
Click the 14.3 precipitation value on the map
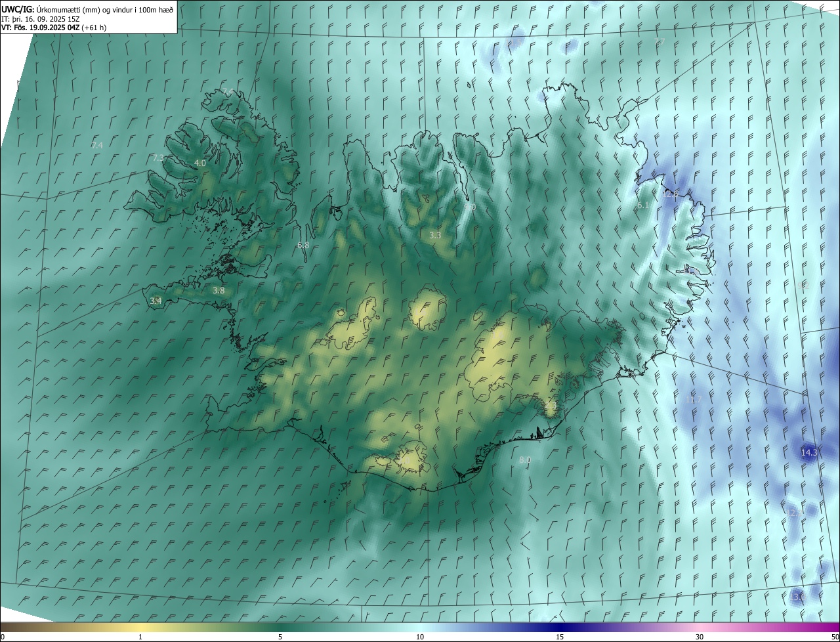pyautogui.click(x=809, y=452)
